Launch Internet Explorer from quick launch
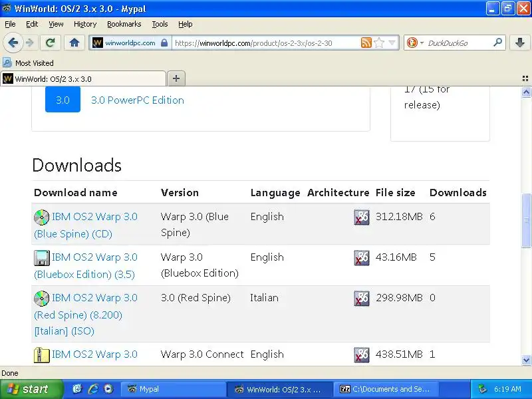This screenshot has width=532, height=399. point(93,389)
